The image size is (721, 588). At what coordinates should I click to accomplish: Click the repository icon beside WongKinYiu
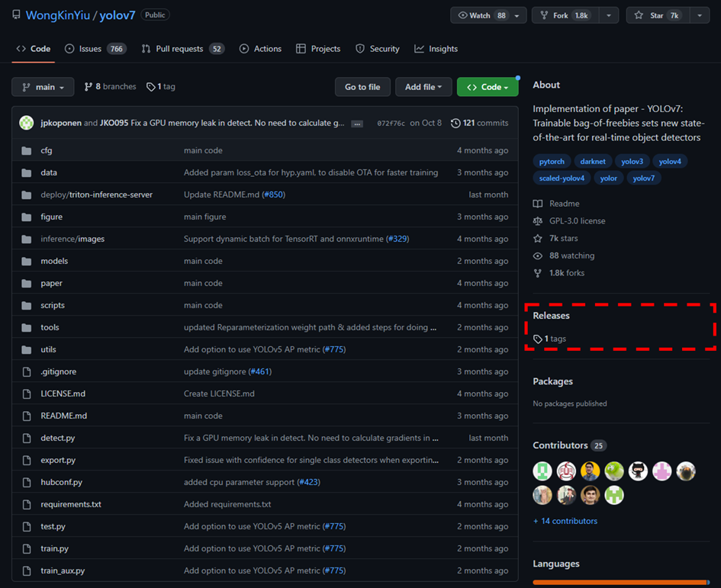point(17,14)
